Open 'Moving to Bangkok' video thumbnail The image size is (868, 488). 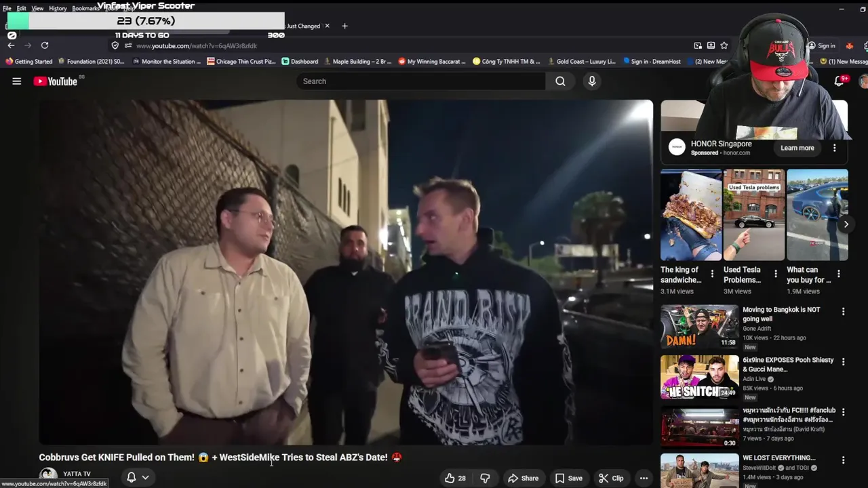700,327
